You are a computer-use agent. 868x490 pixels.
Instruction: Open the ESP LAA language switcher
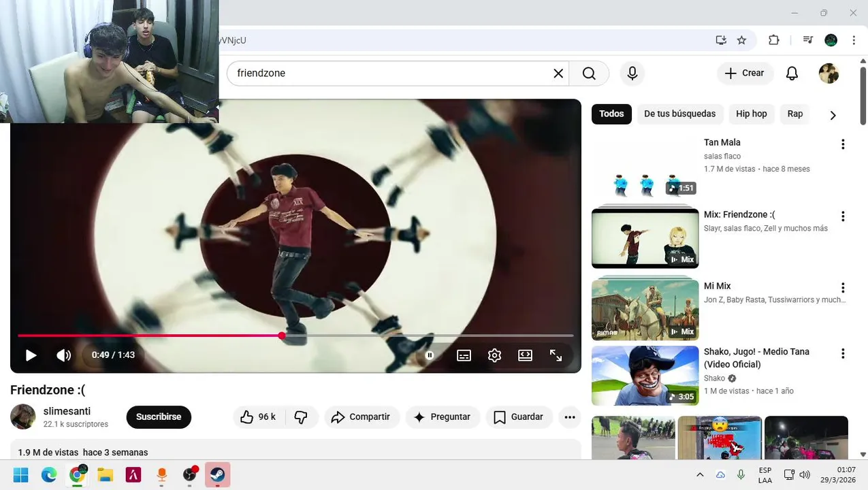click(765, 475)
